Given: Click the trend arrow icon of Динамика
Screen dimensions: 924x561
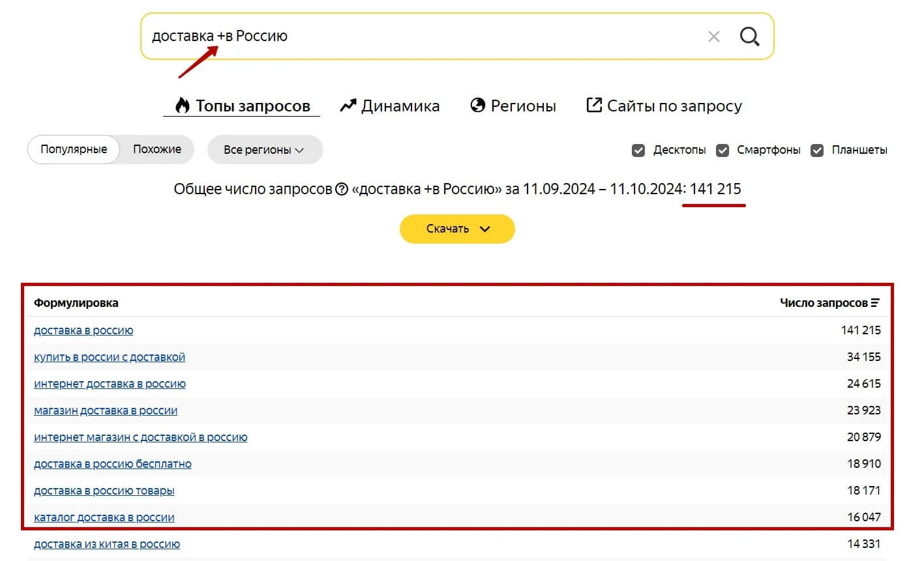Looking at the screenshot, I should (x=348, y=106).
